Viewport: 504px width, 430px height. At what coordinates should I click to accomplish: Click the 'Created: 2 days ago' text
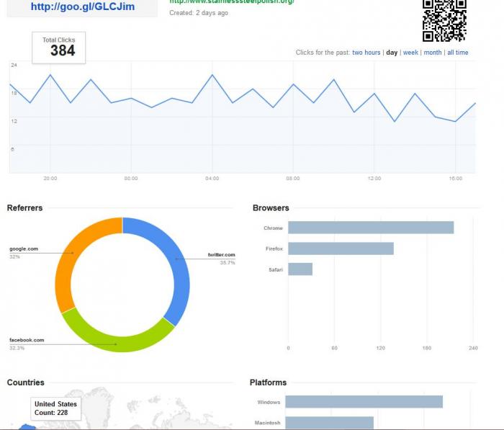pyautogui.click(x=199, y=13)
